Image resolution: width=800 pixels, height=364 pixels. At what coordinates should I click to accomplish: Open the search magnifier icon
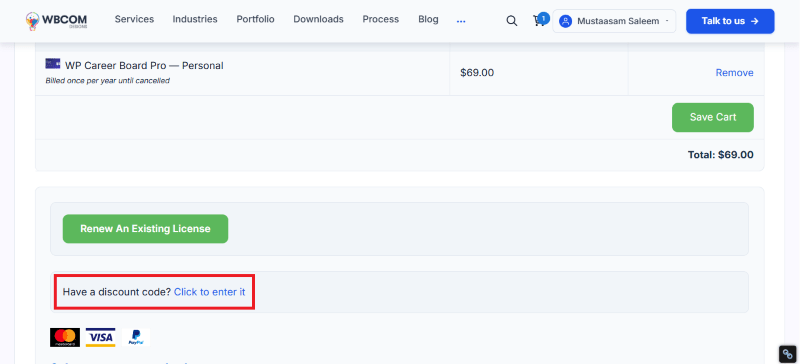(511, 21)
